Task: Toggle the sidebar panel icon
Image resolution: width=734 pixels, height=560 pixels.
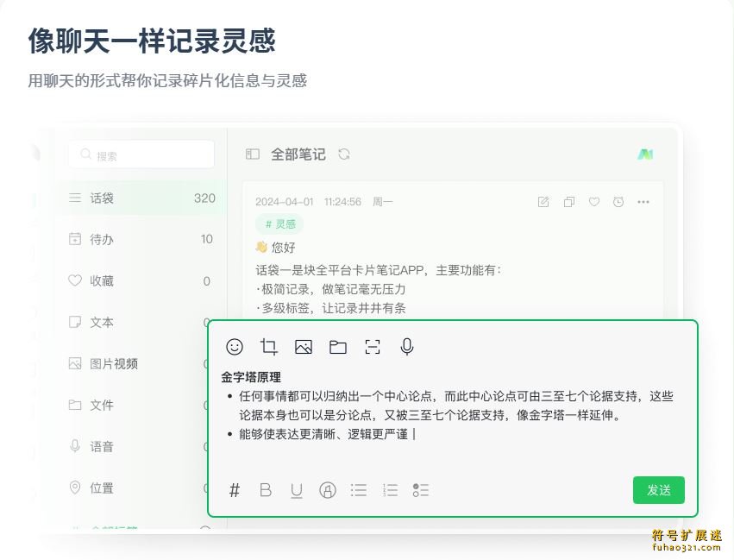Action: (253, 154)
